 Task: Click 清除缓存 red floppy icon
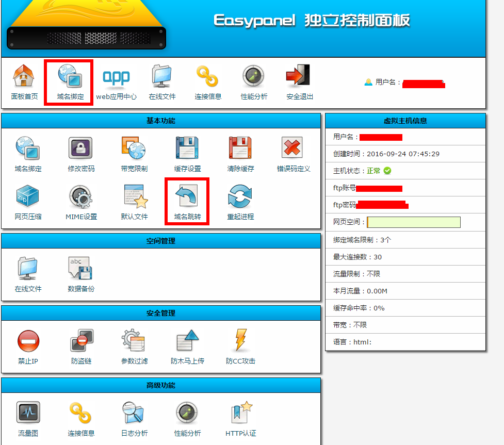tap(240, 148)
